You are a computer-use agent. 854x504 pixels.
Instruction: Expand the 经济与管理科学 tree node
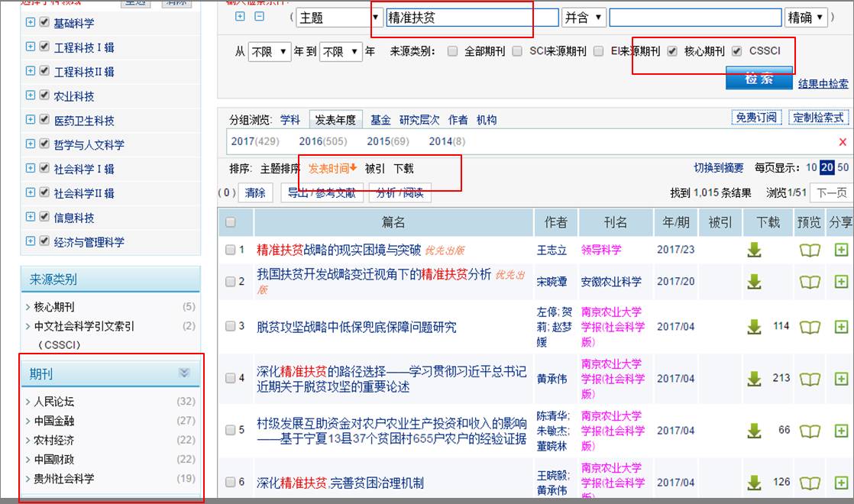[31, 241]
